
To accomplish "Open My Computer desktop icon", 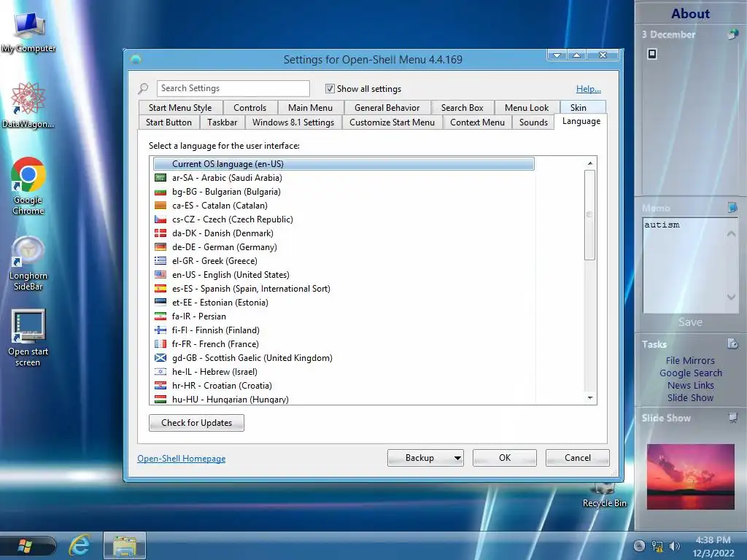I will click(x=28, y=32).
